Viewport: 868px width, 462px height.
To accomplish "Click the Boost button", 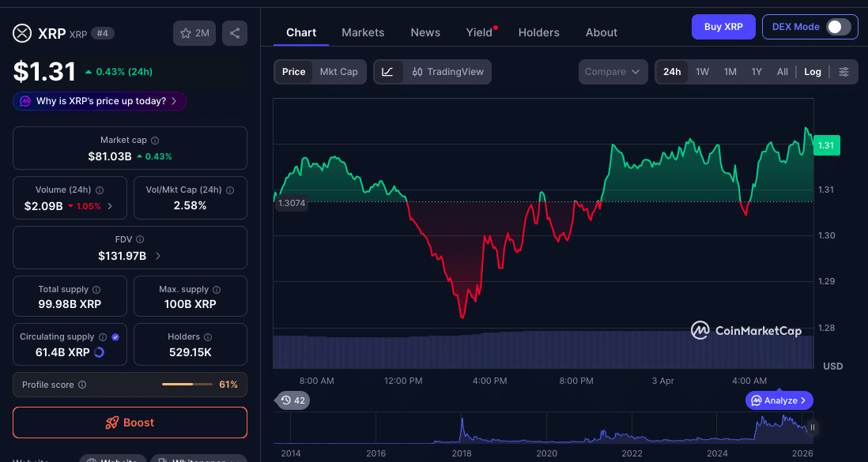I will [x=130, y=423].
